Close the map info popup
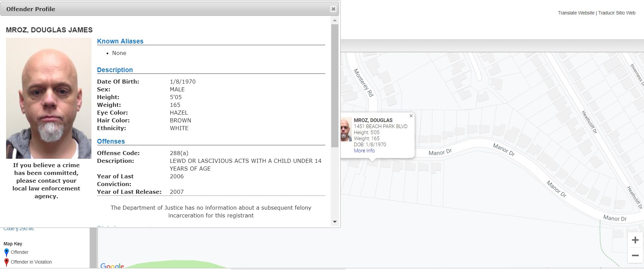 [411, 116]
